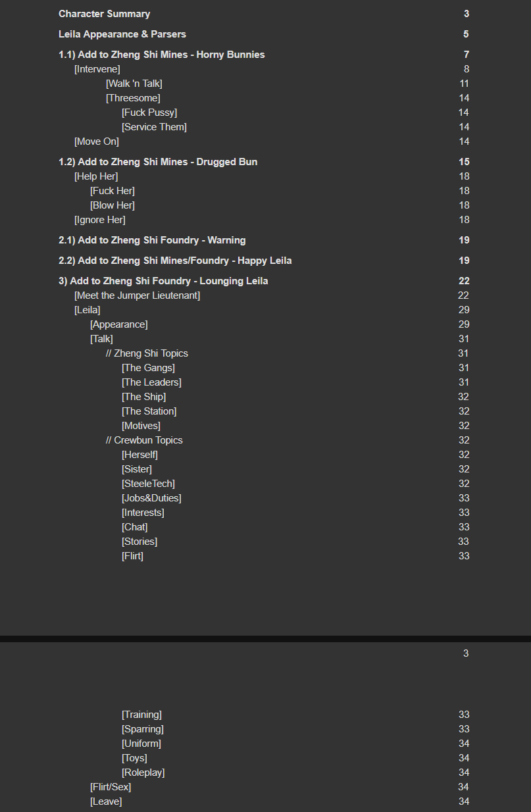Jump to the [SteeleTech] topic
This screenshot has width=531, height=812.
pyautogui.click(x=148, y=484)
